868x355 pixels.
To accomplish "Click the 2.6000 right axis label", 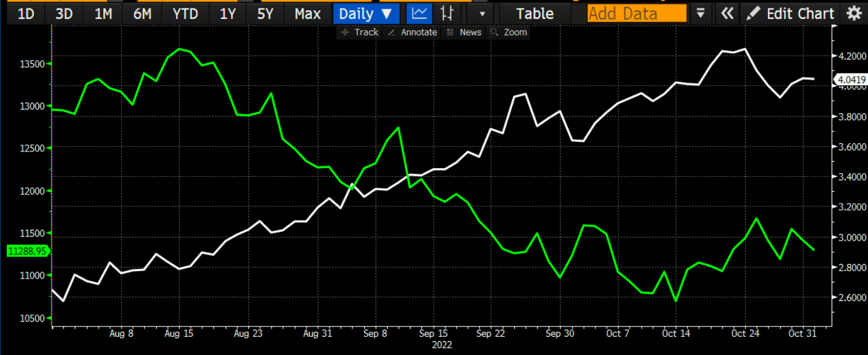I will [x=852, y=297].
